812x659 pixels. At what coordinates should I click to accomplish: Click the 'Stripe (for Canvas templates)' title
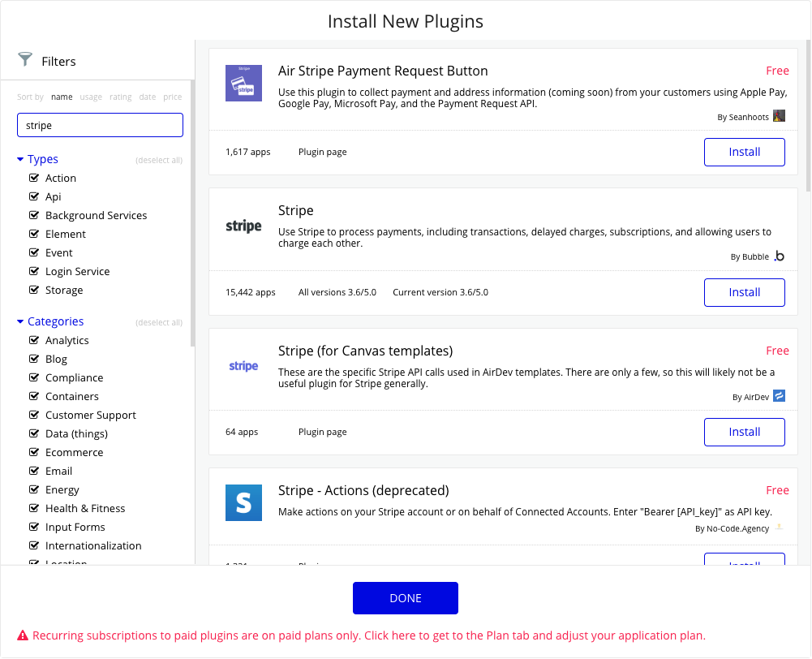pos(365,351)
